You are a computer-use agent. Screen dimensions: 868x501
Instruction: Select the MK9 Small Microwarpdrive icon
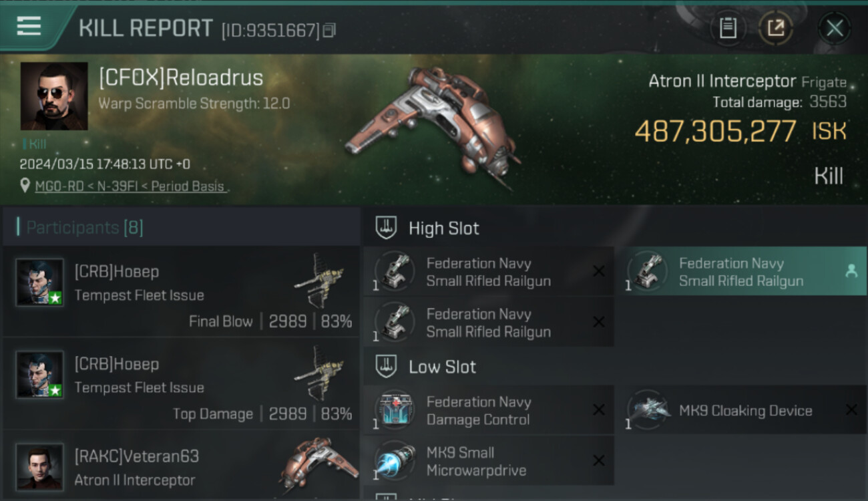(x=395, y=461)
